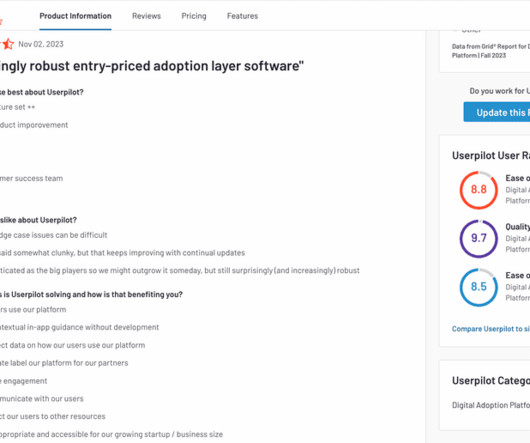Click the star rating icon beside Nov 02, 2023
The height and width of the screenshot is (443, 530).
pos(8,44)
